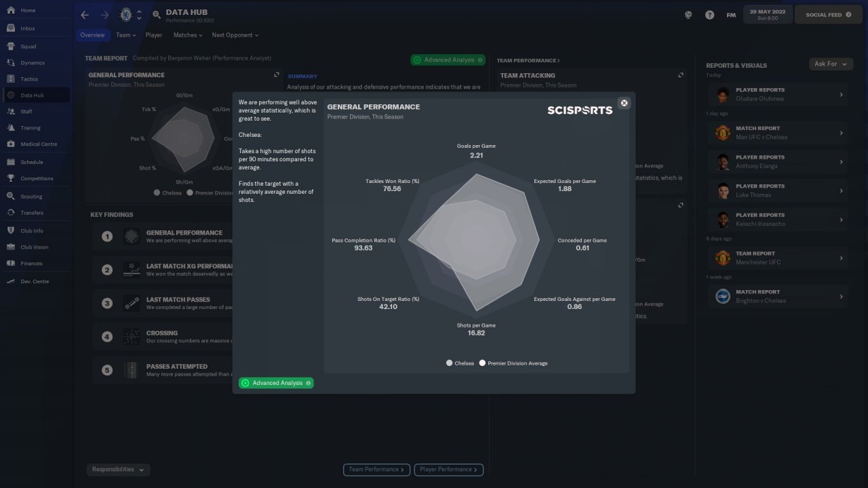Open key finding General Performance

click(x=164, y=237)
